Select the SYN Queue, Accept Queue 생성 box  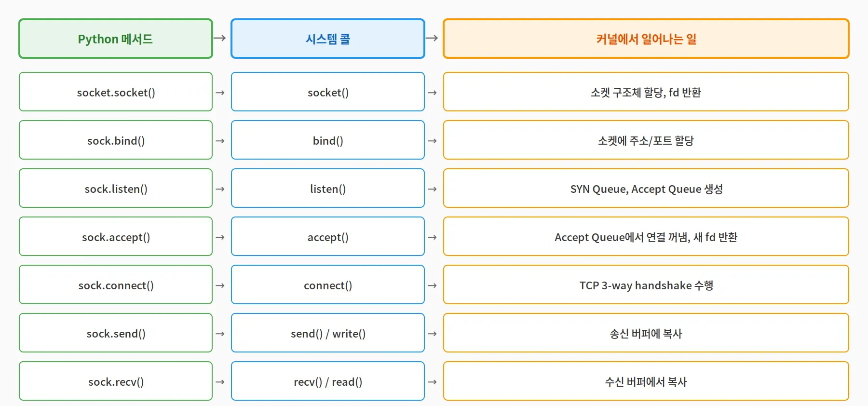coord(646,189)
